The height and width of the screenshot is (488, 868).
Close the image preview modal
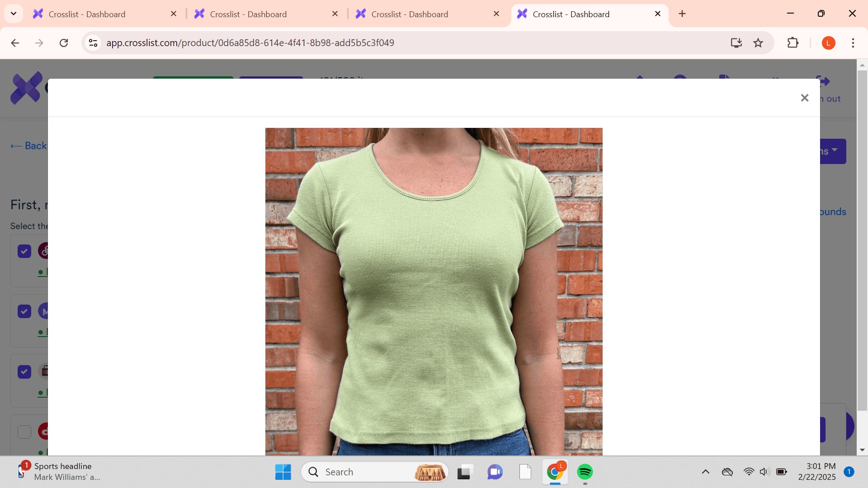(x=804, y=98)
